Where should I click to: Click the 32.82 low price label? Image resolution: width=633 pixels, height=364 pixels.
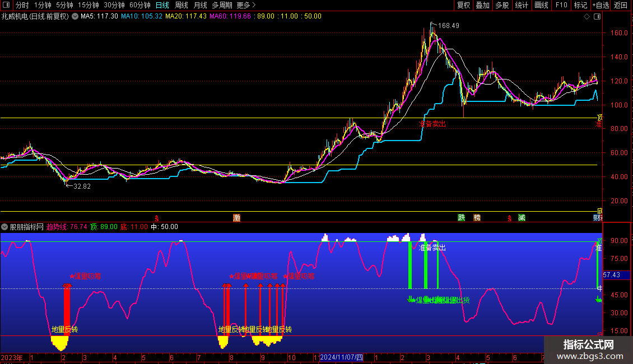(x=82, y=186)
